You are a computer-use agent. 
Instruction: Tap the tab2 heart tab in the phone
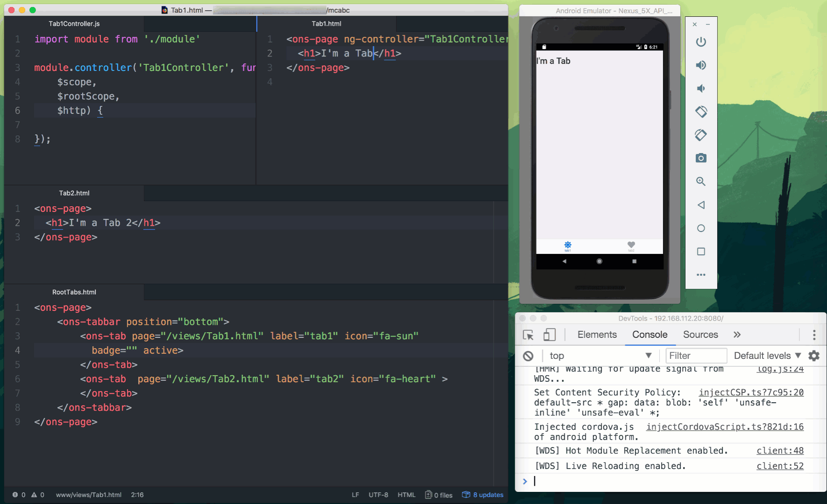click(631, 246)
